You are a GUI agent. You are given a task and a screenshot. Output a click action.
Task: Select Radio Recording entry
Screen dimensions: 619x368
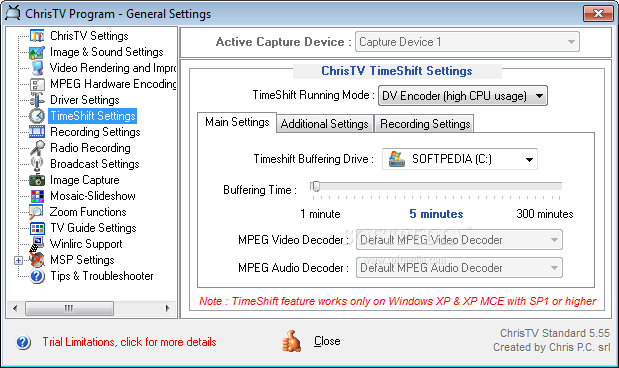90,148
